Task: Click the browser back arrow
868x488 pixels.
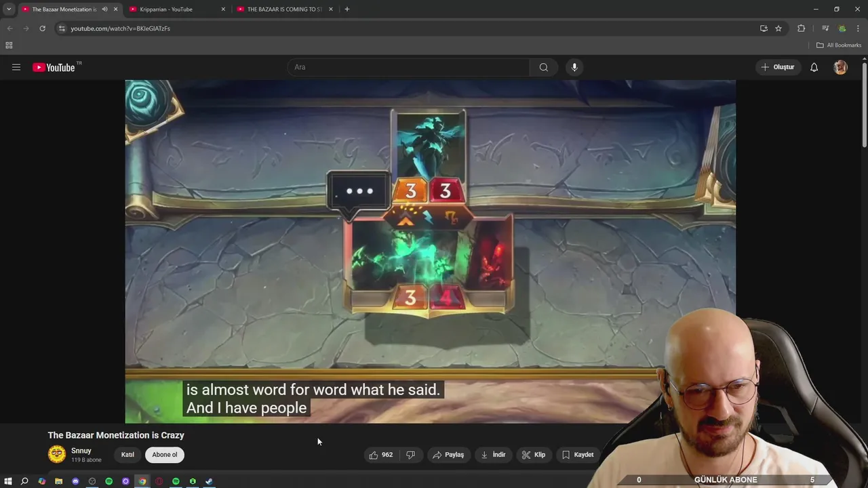Action: [x=9, y=28]
